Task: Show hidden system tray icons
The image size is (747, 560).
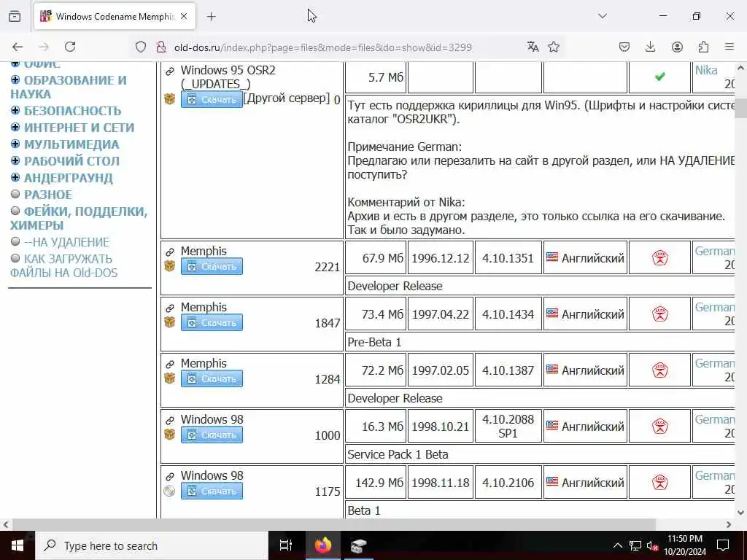Action: coord(617,545)
